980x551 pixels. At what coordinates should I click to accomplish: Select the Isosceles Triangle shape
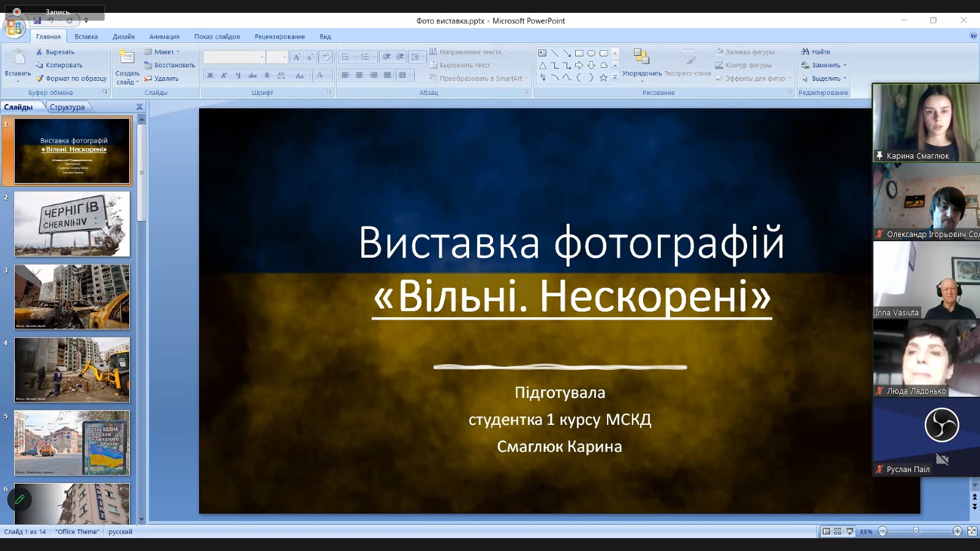pyautogui.click(x=542, y=66)
